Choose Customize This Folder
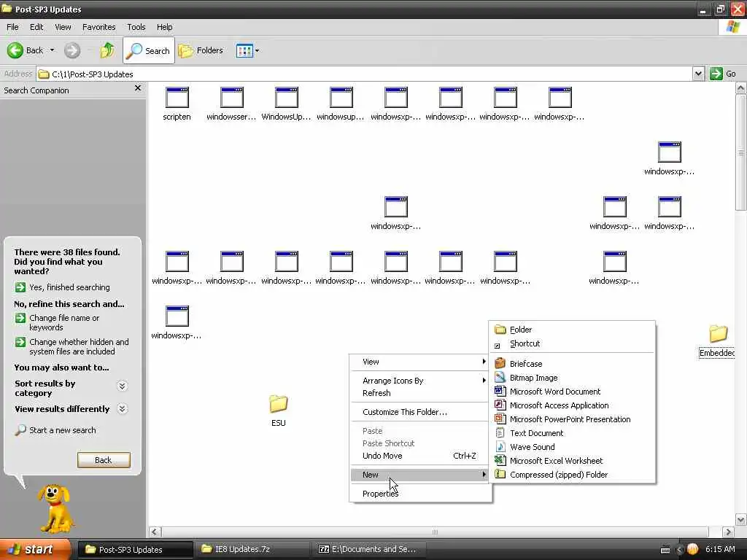 pyautogui.click(x=419, y=412)
